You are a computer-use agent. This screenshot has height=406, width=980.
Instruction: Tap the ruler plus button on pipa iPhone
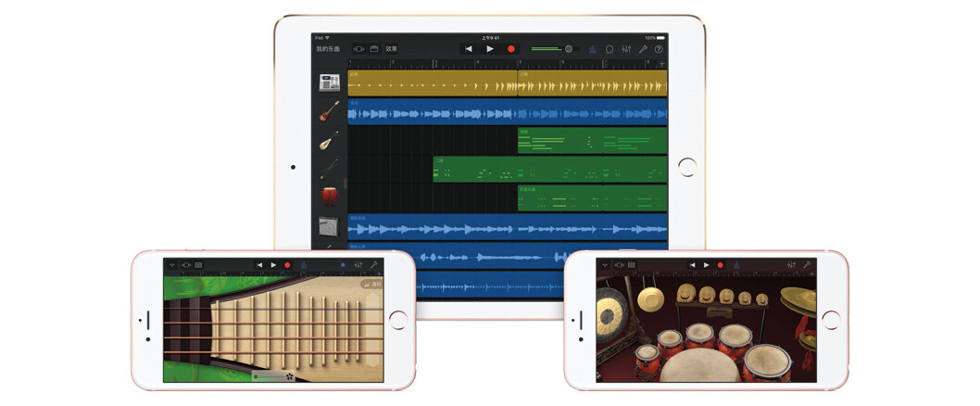click(379, 273)
